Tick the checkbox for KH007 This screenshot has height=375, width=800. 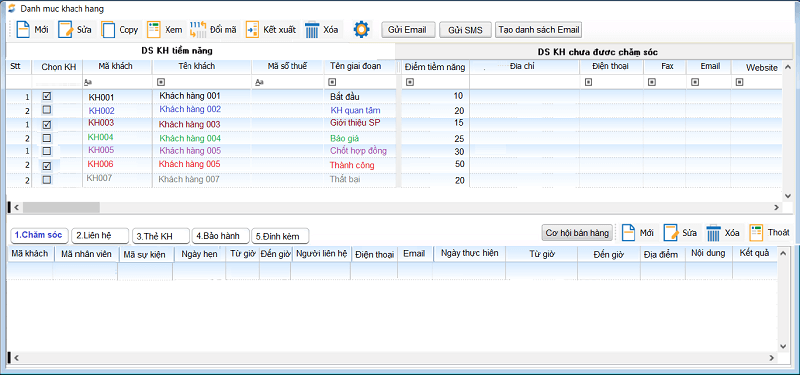click(47, 180)
